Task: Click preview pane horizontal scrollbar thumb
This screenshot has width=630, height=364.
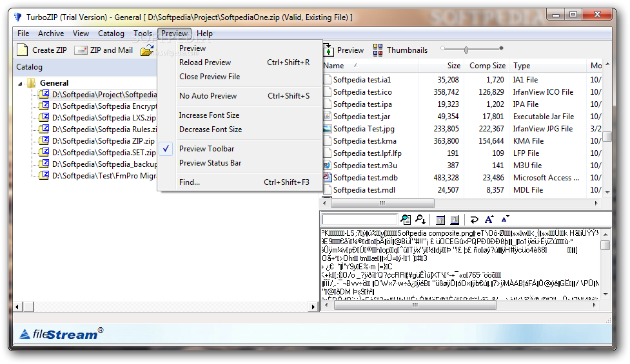Action: pos(415,305)
